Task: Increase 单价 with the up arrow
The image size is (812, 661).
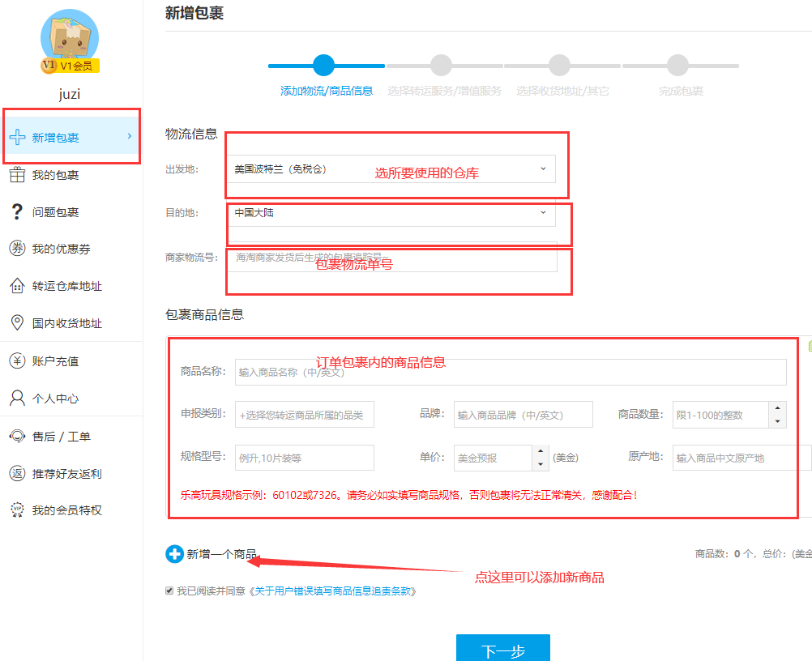Action: 541,451
